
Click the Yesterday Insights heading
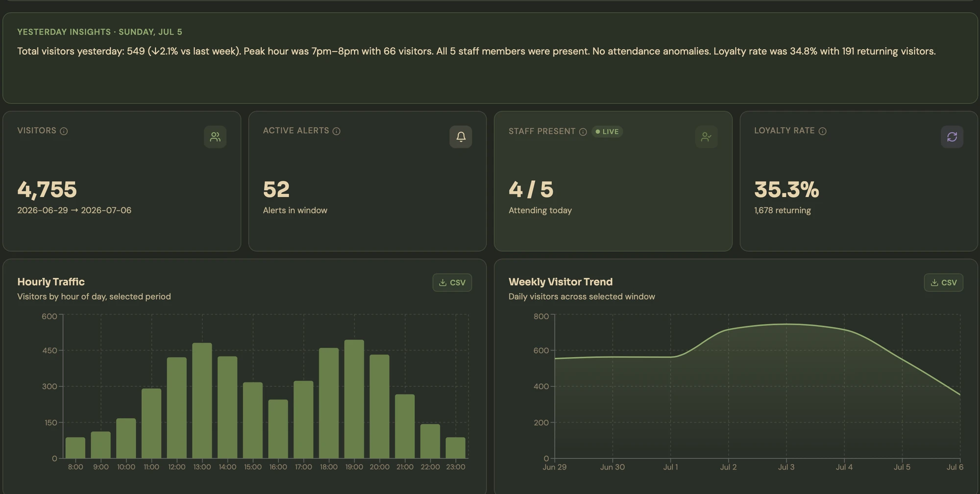pos(99,32)
